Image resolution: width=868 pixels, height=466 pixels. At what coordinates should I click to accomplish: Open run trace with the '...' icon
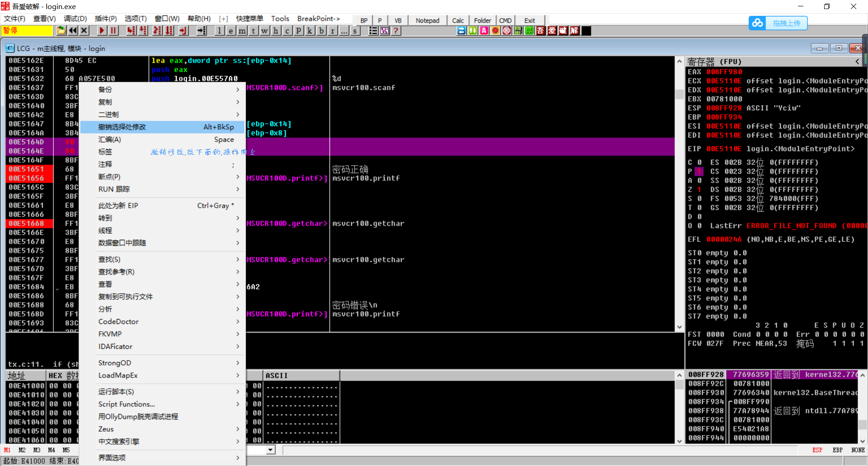pyautogui.click(x=344, y=30)
